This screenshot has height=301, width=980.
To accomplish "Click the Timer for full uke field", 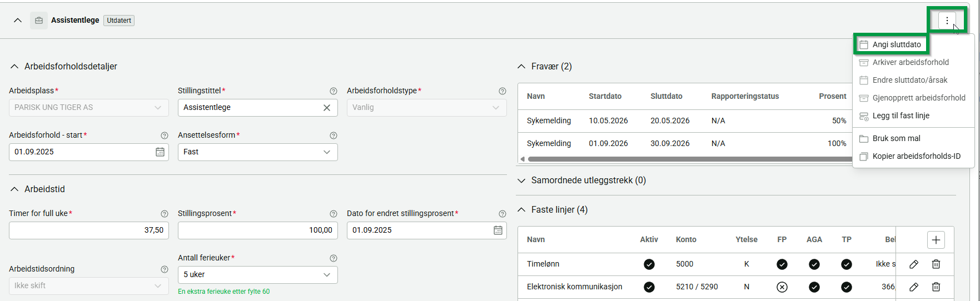I will pyautogui.click(x=89, y=230).
